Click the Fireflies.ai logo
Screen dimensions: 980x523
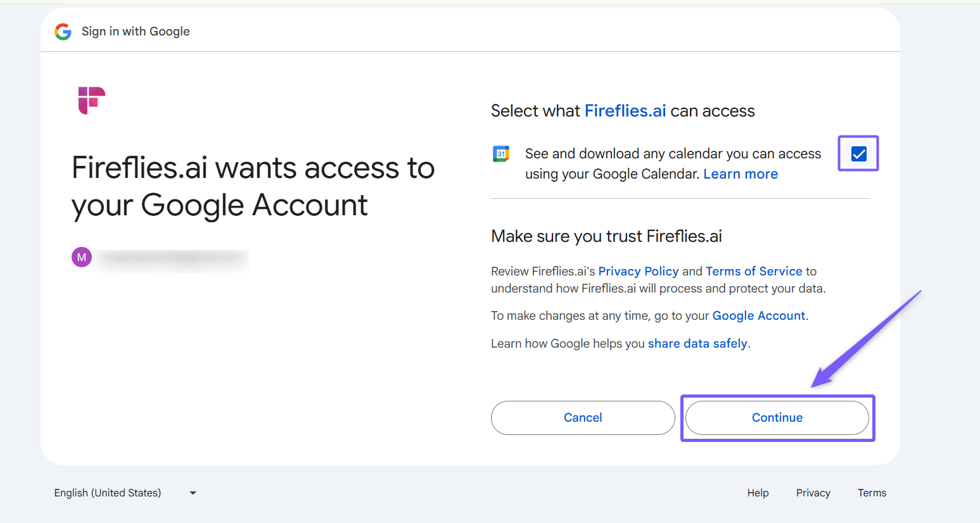pyautogui.click(x=91, y=100)
